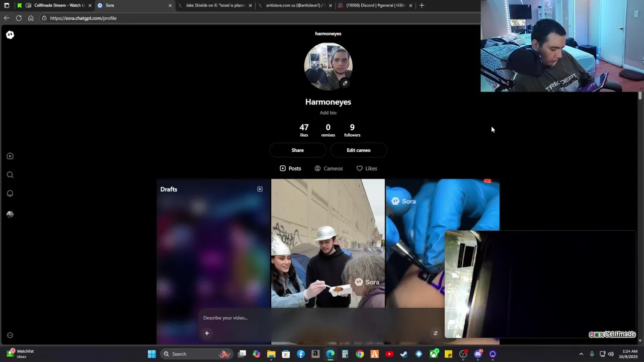Open Google Chrome from the taskbar
The height and width of the screenshot is (362, 644).
[x=360, y=354]
